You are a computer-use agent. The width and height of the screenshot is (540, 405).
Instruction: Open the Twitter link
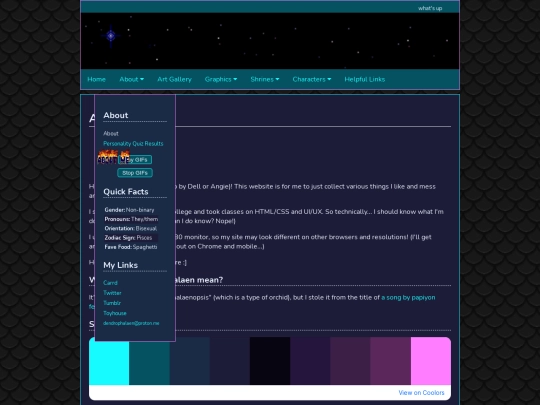[112, 293]
